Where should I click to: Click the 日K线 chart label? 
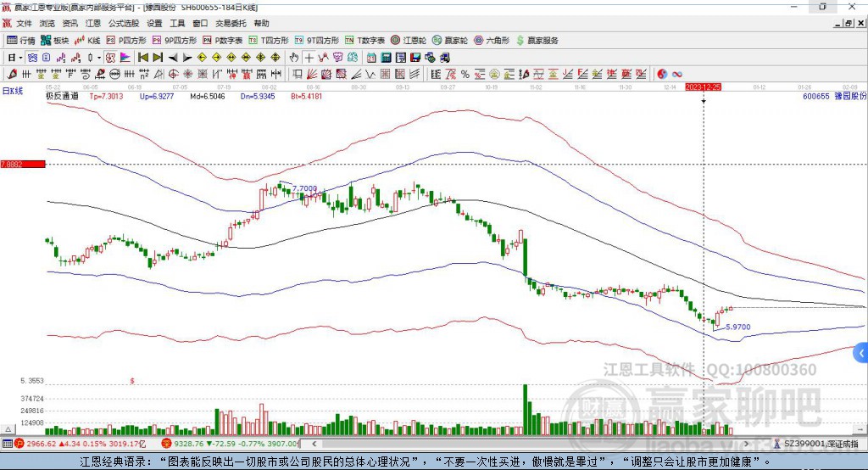12,91
